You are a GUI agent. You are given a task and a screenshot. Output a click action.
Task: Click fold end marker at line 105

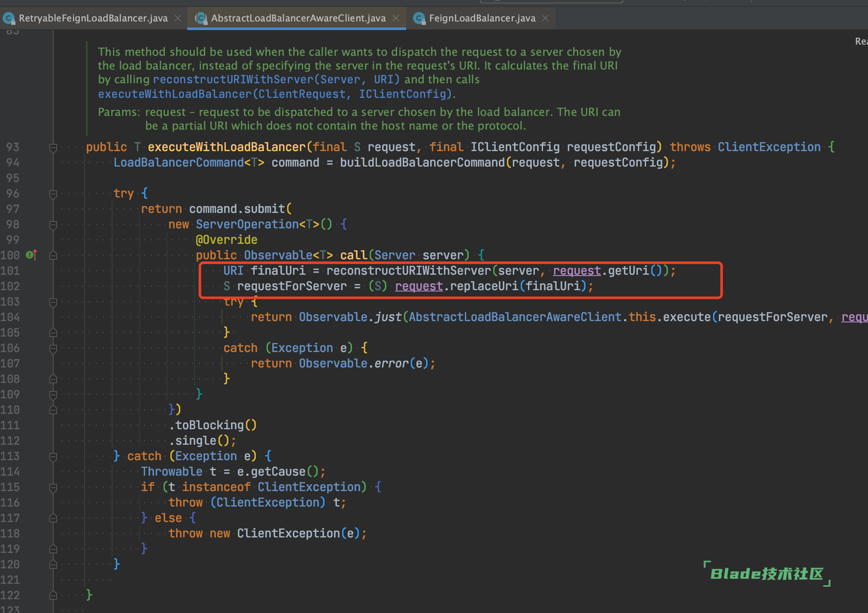click(x=53, y=333)
